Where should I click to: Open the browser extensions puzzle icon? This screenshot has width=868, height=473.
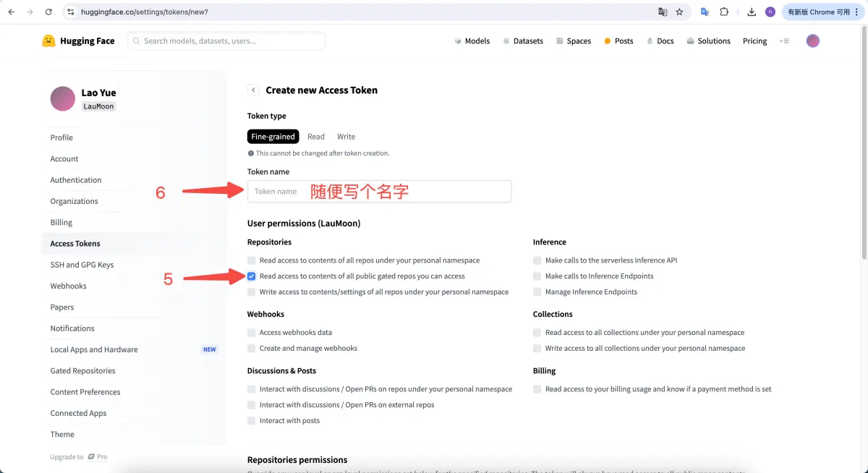pyautogui.click(x=724, y=12)
